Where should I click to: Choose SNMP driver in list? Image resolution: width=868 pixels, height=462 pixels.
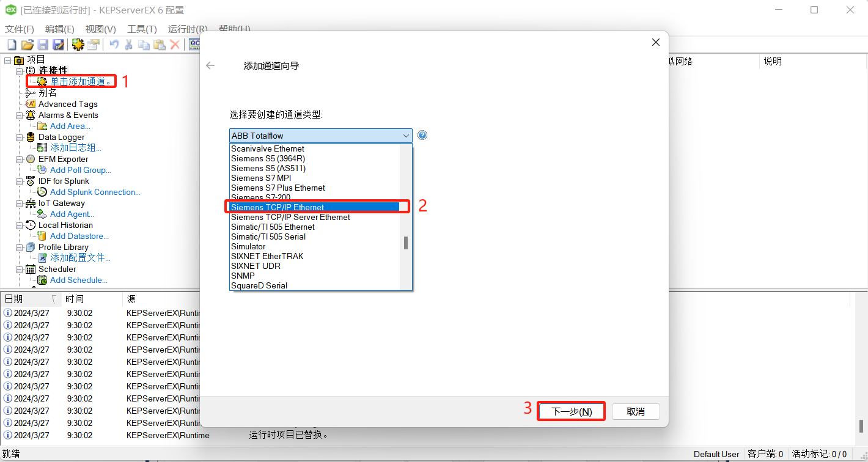(314, 276)
